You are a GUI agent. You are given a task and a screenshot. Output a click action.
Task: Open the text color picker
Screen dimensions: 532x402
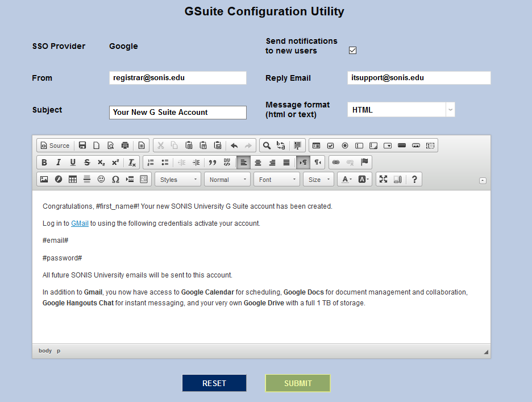(x=346, y=180)
